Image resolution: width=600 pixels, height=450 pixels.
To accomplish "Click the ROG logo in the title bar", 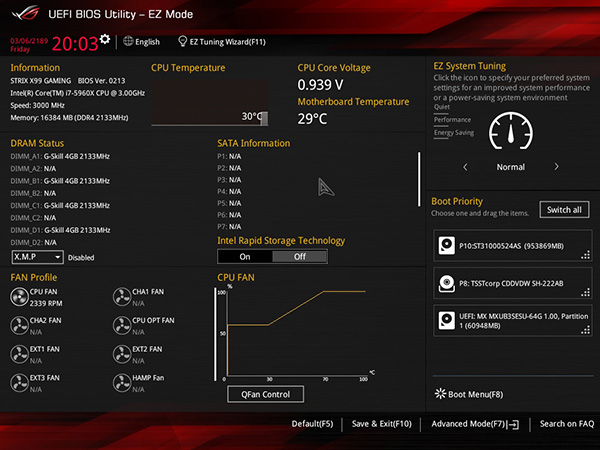I will point(25,13).
